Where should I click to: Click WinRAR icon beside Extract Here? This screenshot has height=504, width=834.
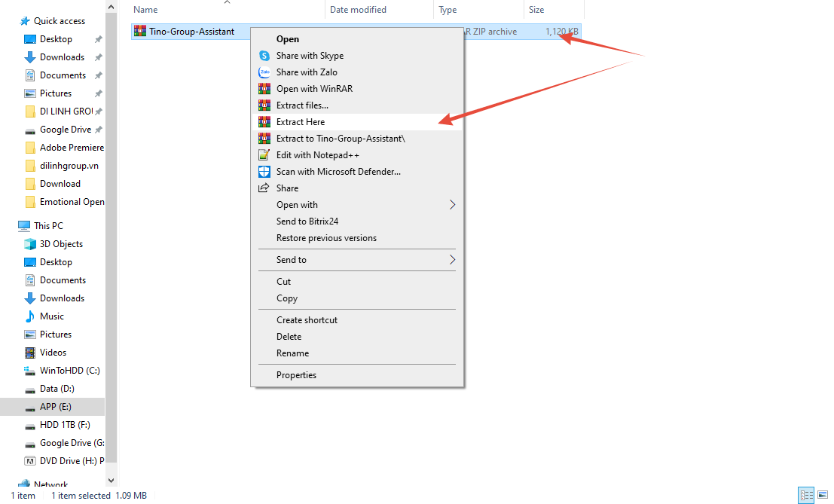pos(264,122)
